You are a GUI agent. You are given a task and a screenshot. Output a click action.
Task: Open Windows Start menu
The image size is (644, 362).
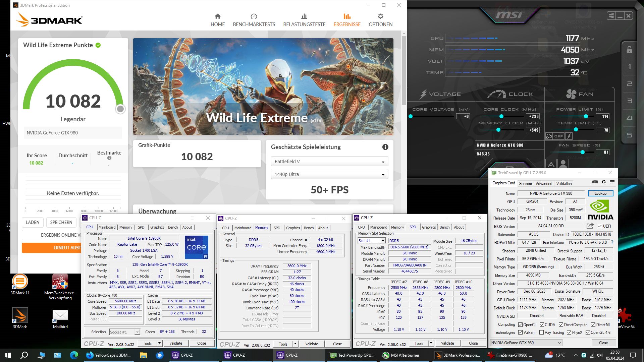(x=8, y=355)
